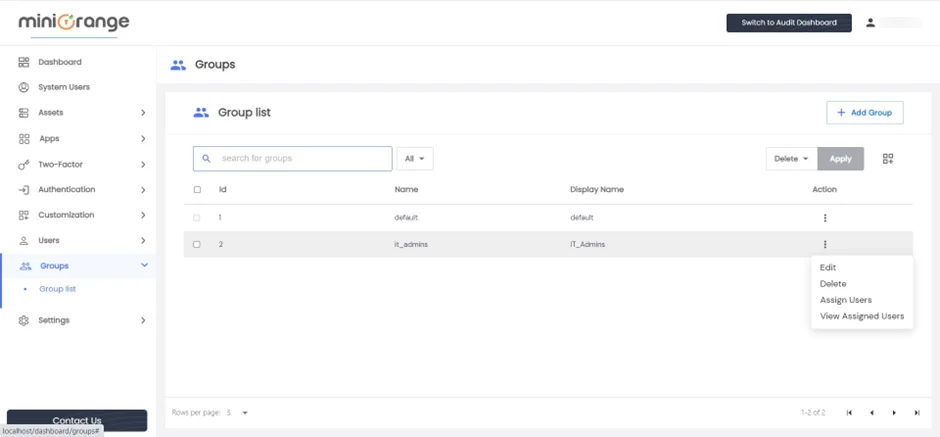Click the Settings gear icon

coord(24,320)
